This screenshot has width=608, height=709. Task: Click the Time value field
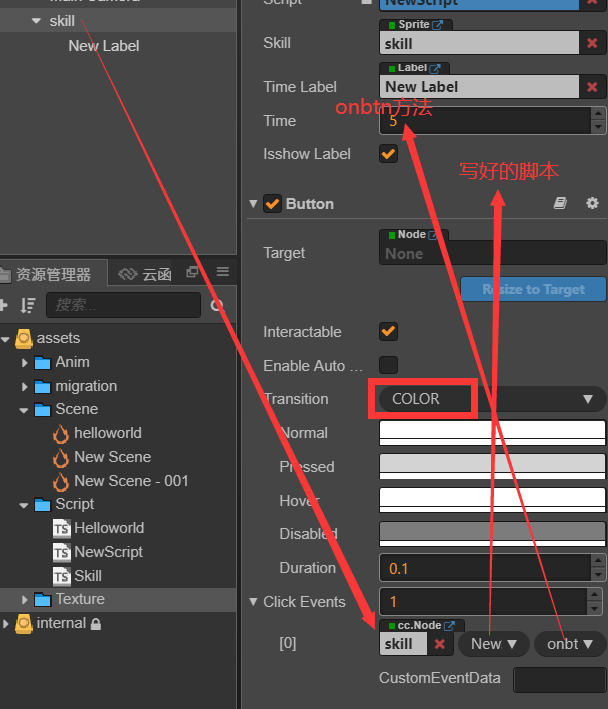click(485, 121)
